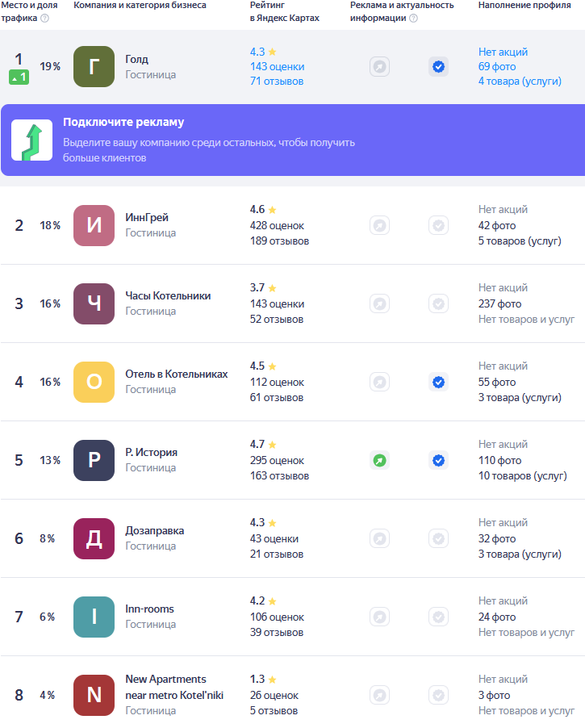Click the help icon next to 'Место и доля трафика'
The image size is (585, 728).
(44, 19)
